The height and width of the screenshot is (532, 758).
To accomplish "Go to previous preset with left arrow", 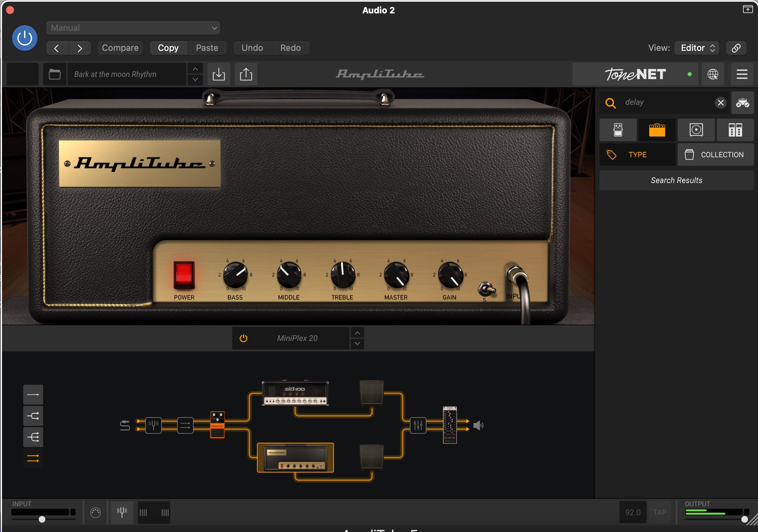I will 57,48.
